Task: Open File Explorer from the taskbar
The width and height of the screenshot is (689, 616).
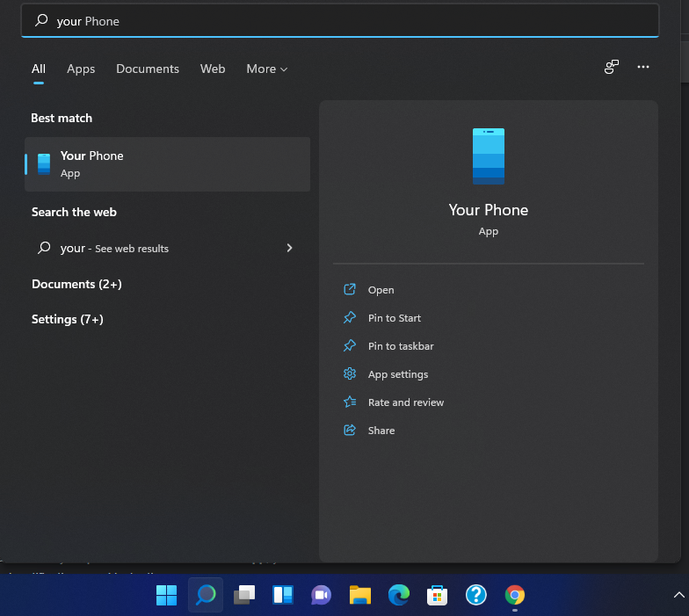Action: 360,596
